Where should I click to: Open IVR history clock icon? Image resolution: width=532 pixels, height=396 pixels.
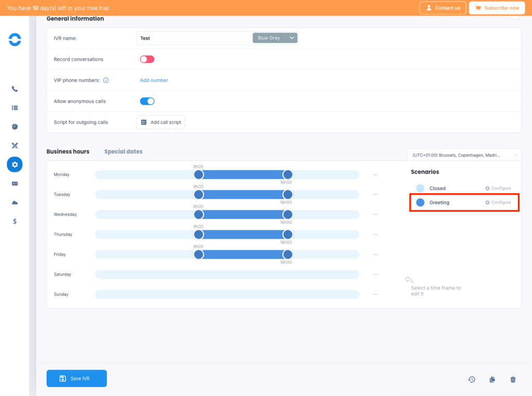click(471, 379)
